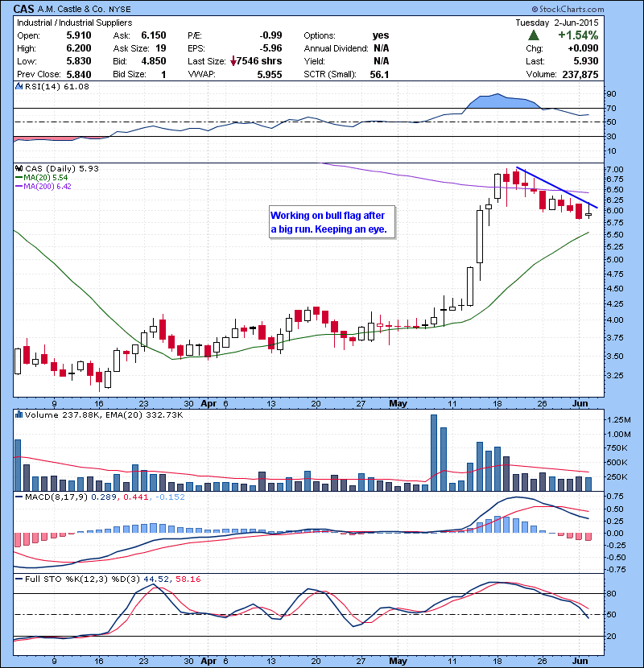Click the dark blue MACD legend dash
The height and width of the screenshot is (668, 644).
tap(19, 497)
